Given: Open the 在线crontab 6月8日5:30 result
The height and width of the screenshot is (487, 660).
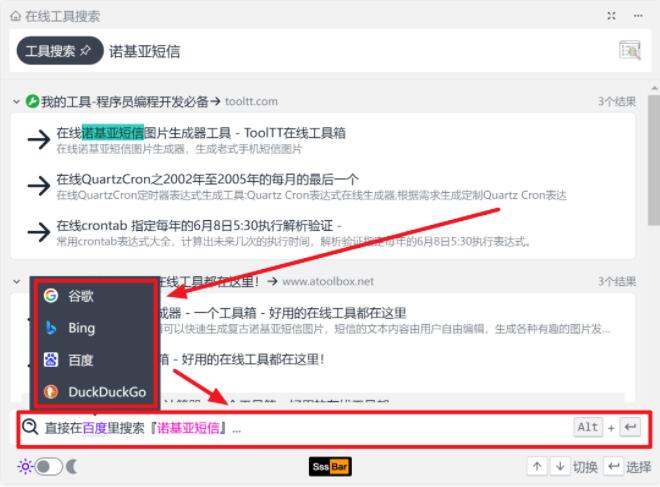Looking at the screenshot, I should coord(198,226).
